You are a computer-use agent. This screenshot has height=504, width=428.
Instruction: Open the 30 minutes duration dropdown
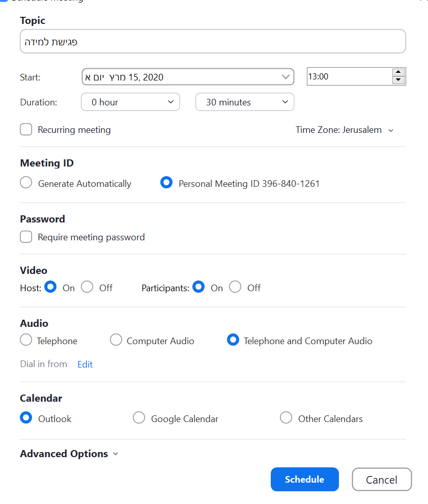[x=244, y=102]
